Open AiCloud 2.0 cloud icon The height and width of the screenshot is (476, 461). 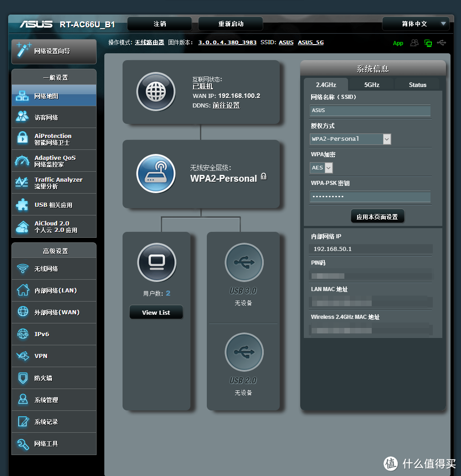point(22,227)
